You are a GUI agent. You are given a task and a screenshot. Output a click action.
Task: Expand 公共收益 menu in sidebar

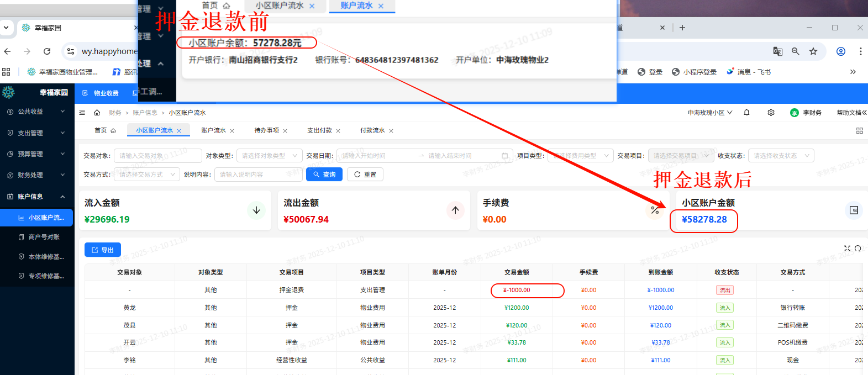[36, 112]
